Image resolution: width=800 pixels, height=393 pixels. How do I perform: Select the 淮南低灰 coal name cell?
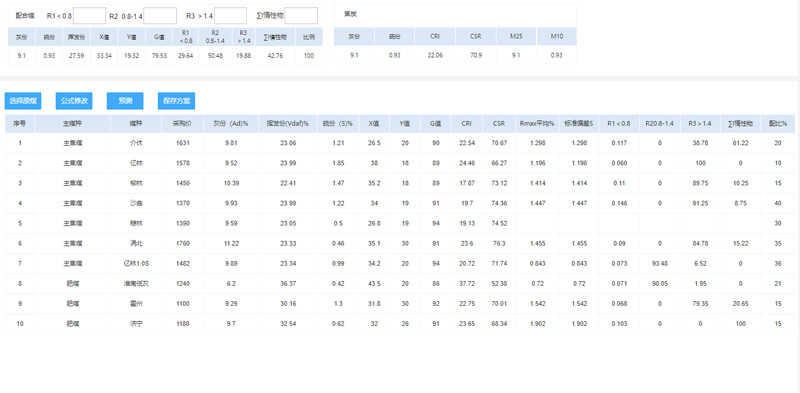(136, 284)
